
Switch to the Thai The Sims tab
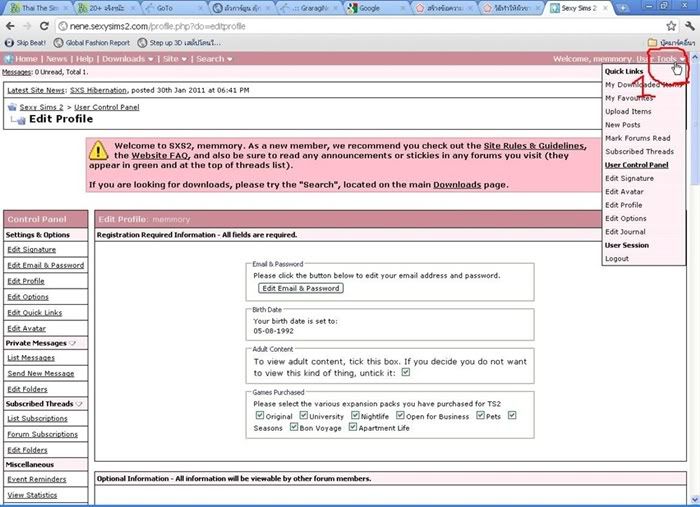pyautogui.click(x=39, y=8)
